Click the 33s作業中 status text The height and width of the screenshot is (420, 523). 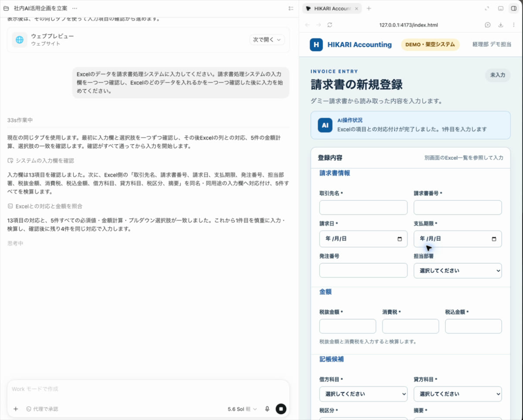(x=20, y=120)
